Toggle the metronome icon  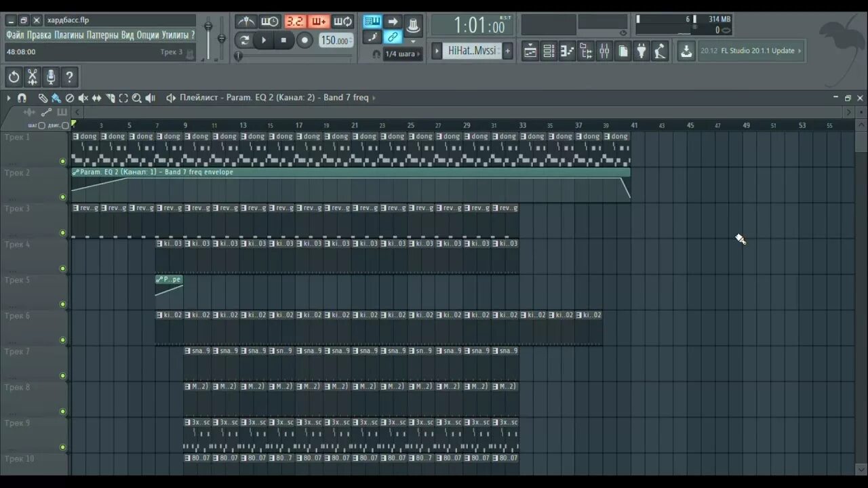click(245, 22)
